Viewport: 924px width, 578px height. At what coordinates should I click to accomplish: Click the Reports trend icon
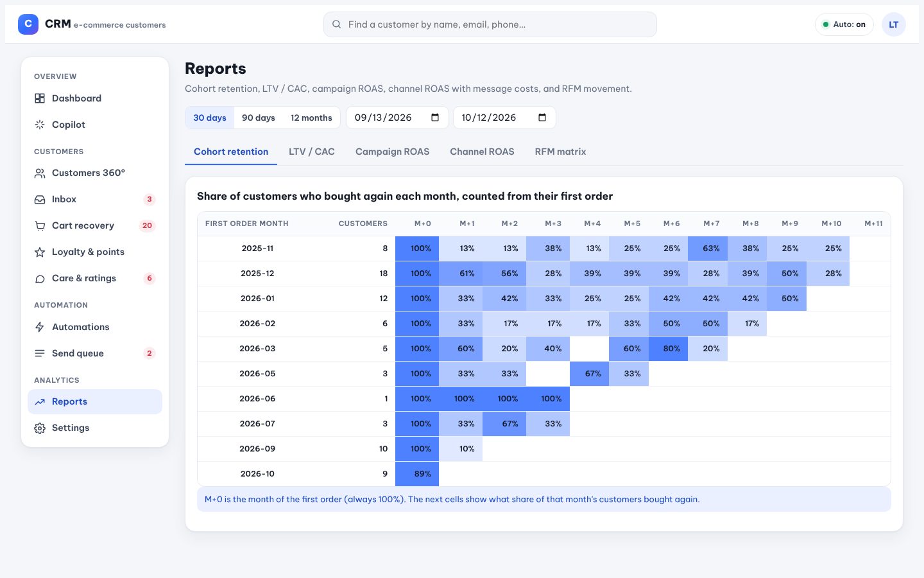tap(40, 401)
